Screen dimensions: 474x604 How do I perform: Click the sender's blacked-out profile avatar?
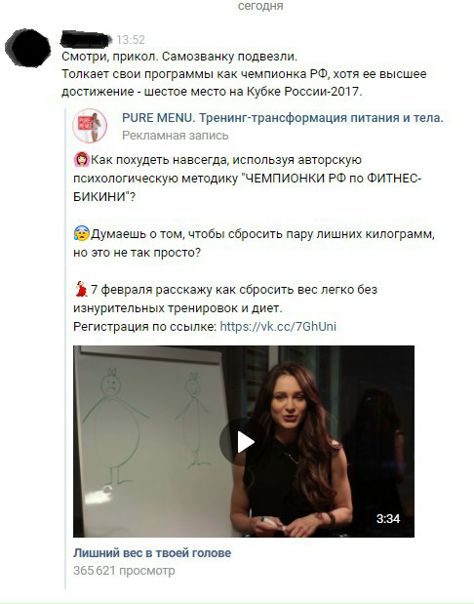(28, 48)
